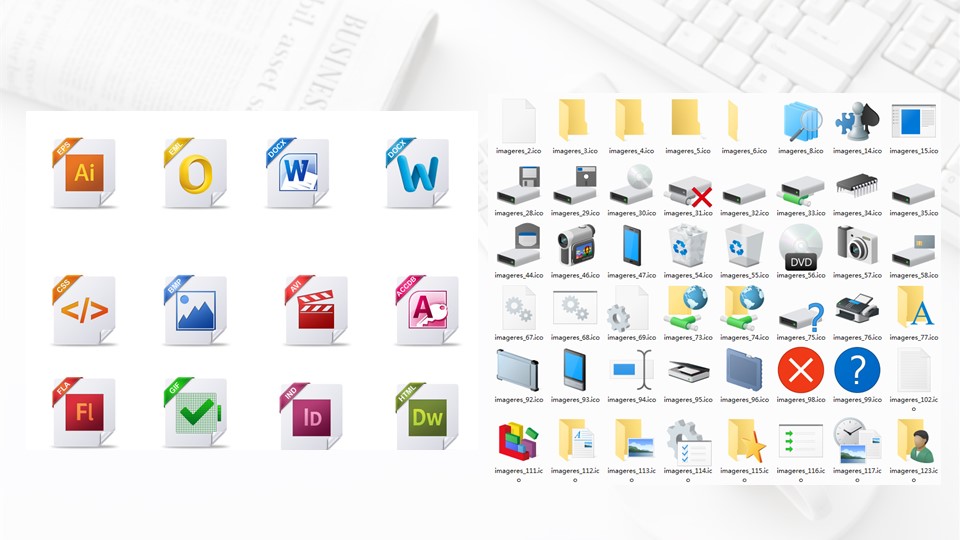Select the chess pawn puzzle icon

857,122
